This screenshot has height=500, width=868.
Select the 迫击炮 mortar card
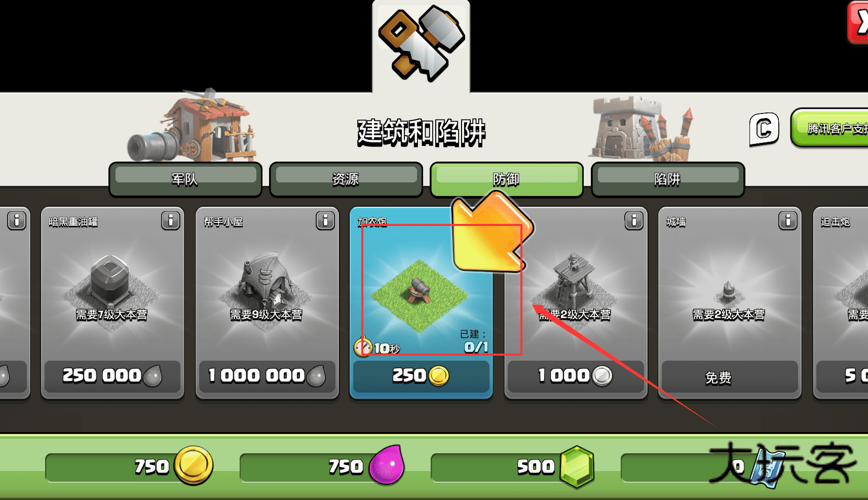pyautogui.click(x=840, y=302)
